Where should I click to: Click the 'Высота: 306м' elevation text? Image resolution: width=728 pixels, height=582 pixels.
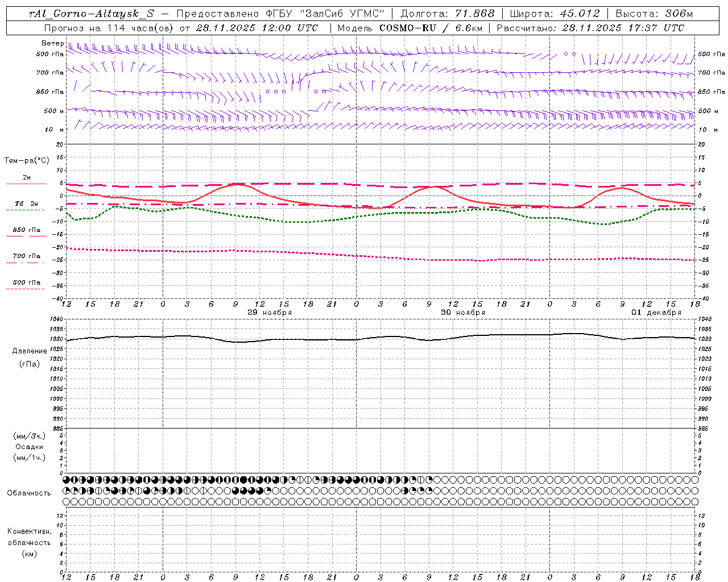pyautogui.click(x=654, y=14)
